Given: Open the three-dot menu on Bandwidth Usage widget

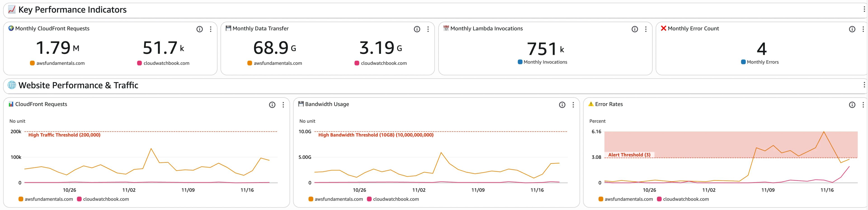Looking at the screenshot, I should [573, 105].
